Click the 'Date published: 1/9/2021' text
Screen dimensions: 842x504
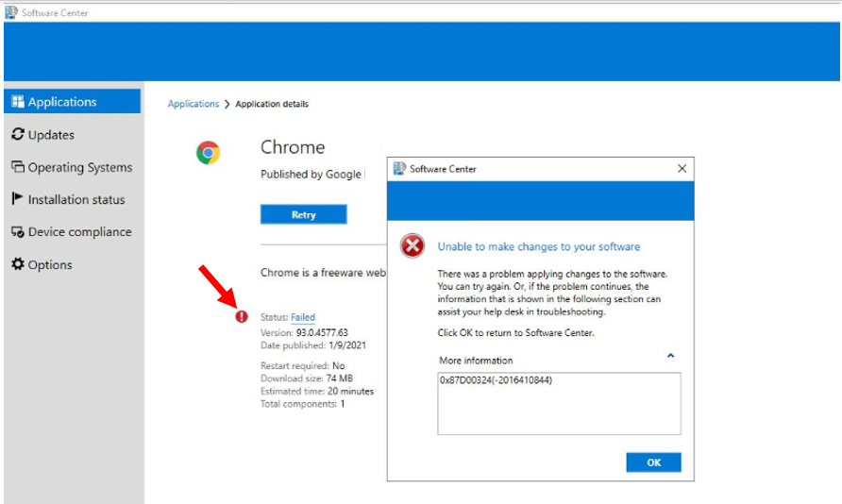[313, 345]
